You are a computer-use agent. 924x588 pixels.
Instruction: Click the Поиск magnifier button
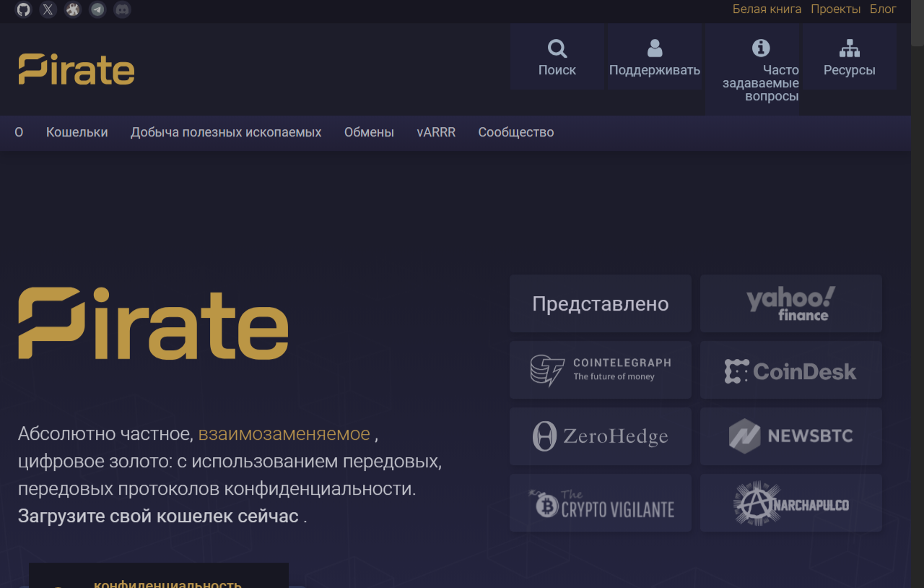pyautogui.click(x=557, y=56)
